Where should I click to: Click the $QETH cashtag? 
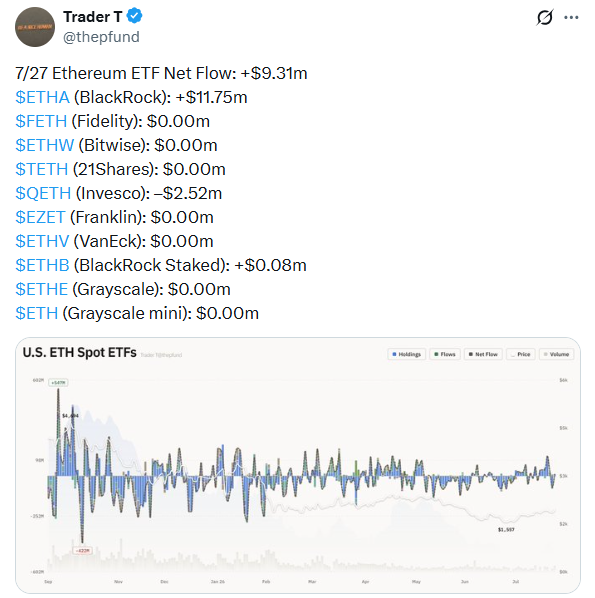coord(43,193)
